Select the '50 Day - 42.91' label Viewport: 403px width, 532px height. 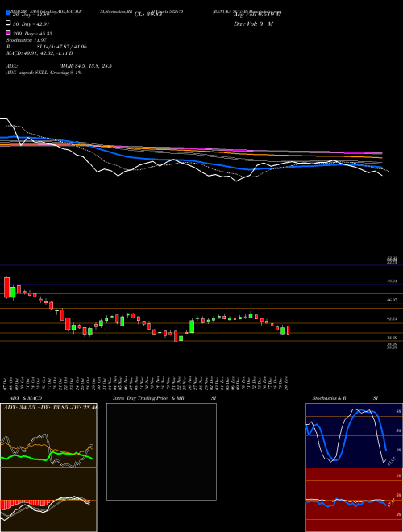[31, 24]
